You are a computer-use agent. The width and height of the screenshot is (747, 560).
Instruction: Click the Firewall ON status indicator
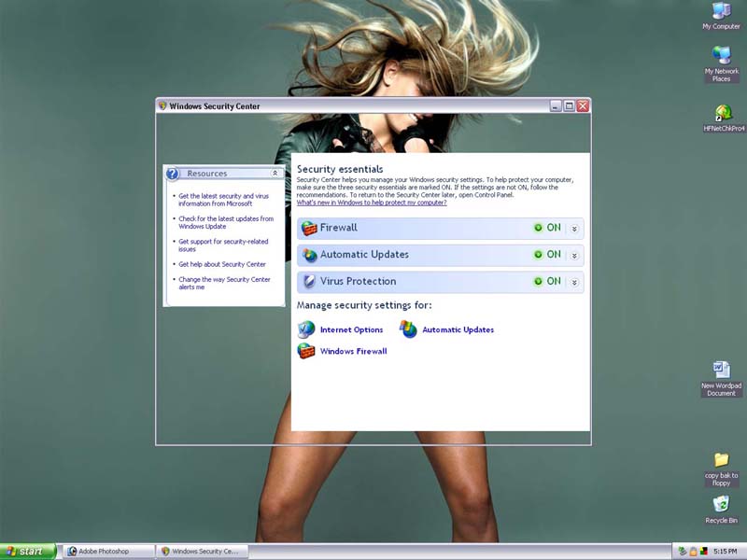[x=547, y=228]
